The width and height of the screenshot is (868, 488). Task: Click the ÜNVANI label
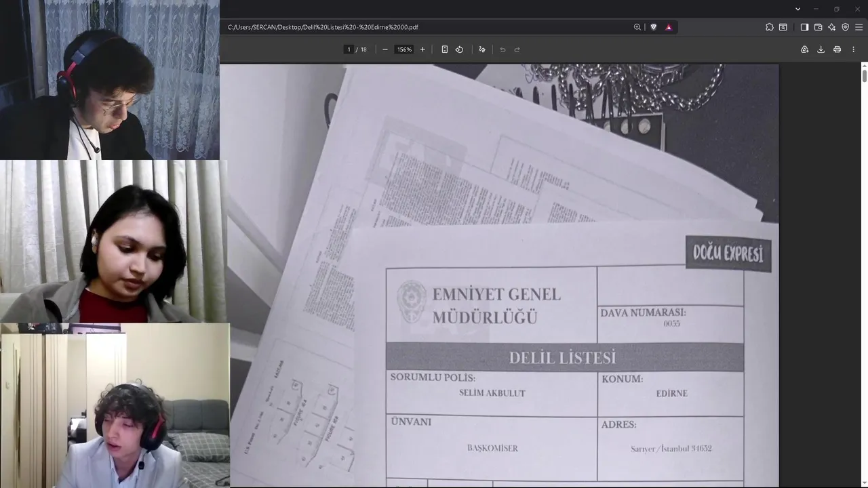(x=411, y=422)
